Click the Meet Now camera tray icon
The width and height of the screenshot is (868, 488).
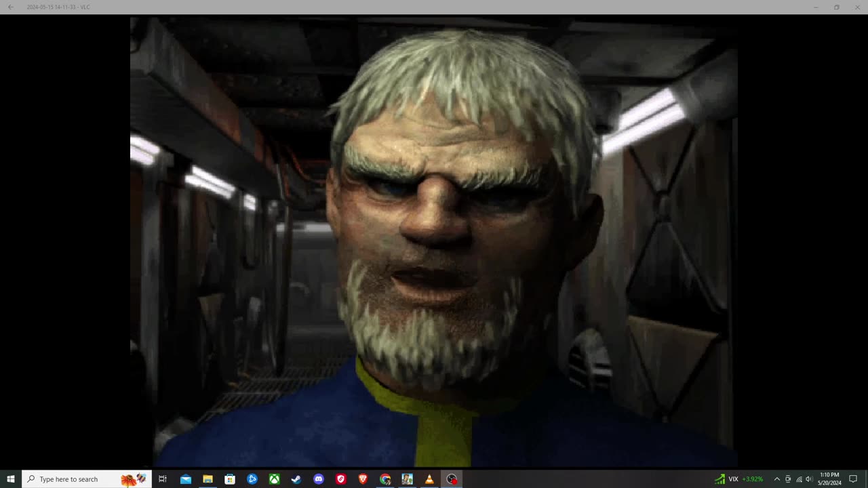[x=788, y=479]
